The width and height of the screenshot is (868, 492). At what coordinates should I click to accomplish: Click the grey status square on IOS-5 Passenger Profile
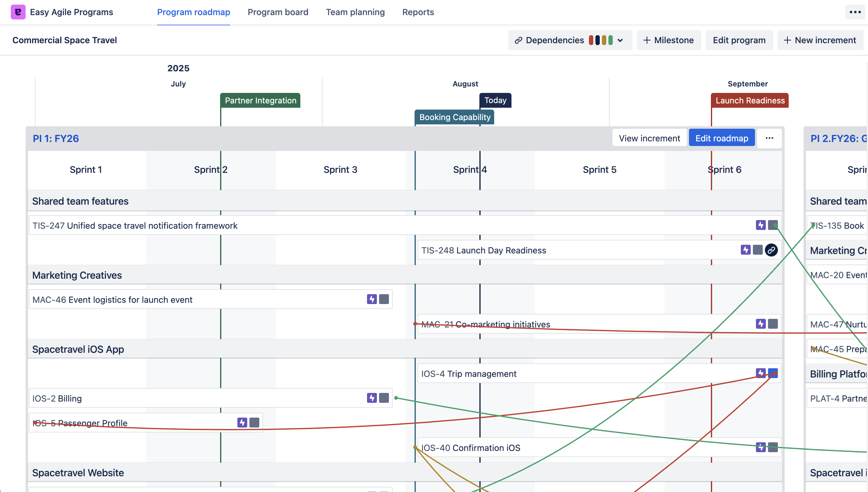[254, 422]
